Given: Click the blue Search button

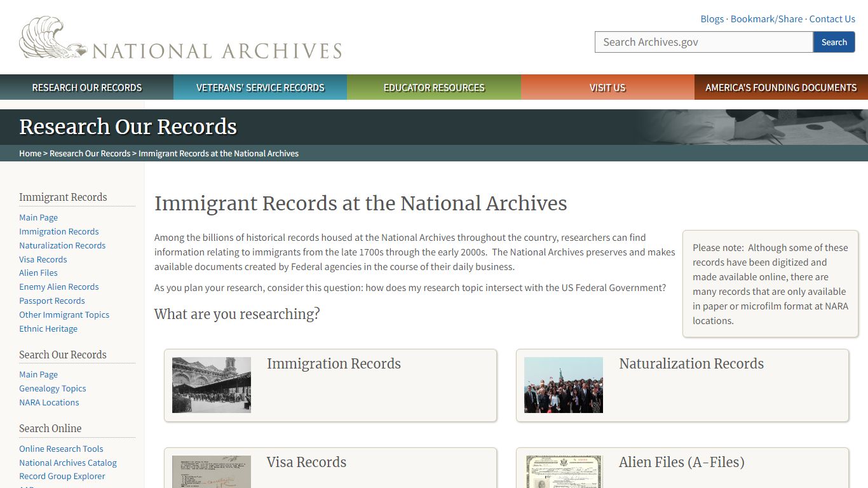Looking at the screenshot, I should pos(834,42).
